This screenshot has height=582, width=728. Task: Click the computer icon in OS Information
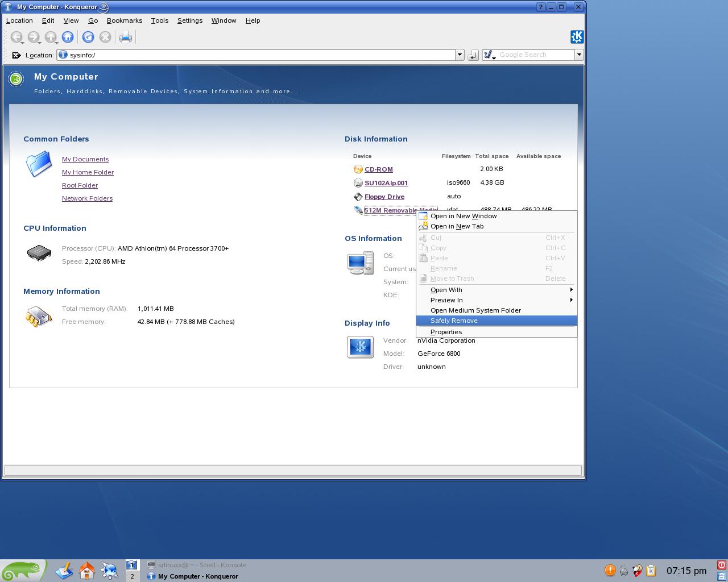coord(361,263)
